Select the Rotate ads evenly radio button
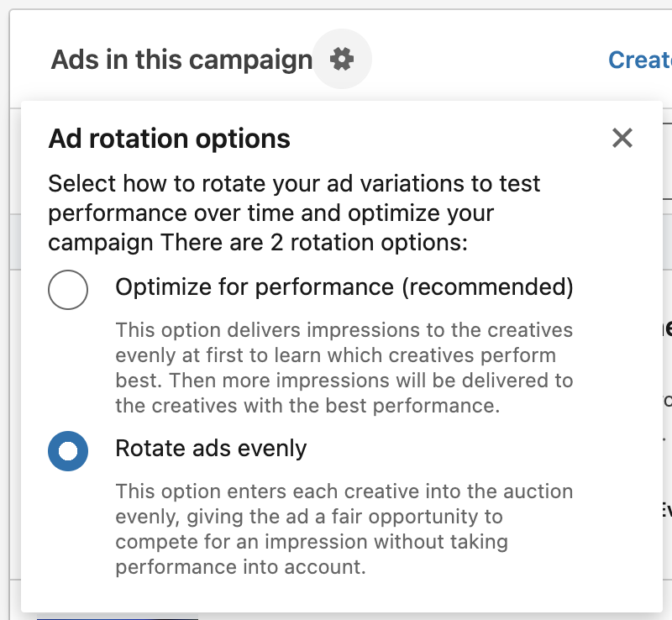This screenshot has width=672, height=620. click(68, 451)
